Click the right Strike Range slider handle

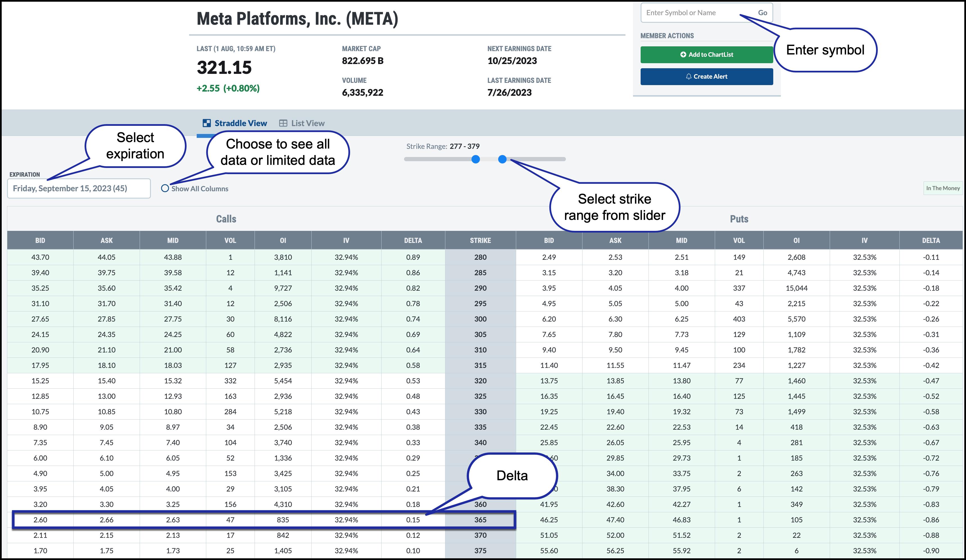click(x=502, y=159)
